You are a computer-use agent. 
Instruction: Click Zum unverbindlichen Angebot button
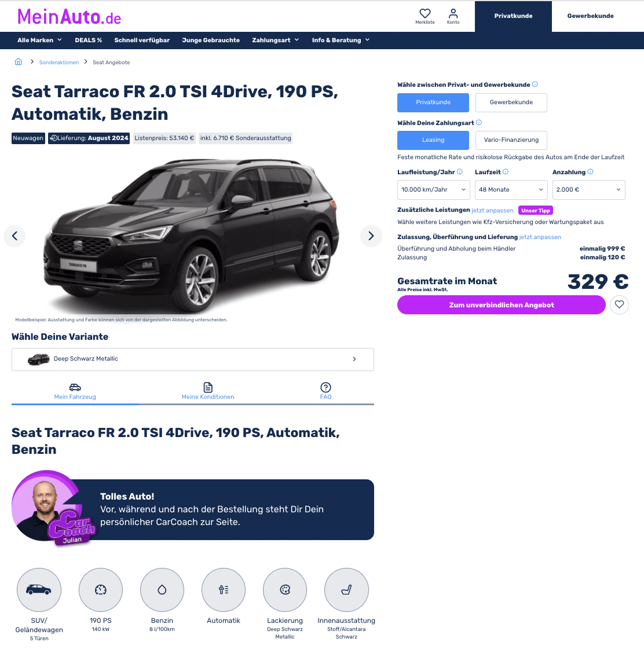pos(501,305)
